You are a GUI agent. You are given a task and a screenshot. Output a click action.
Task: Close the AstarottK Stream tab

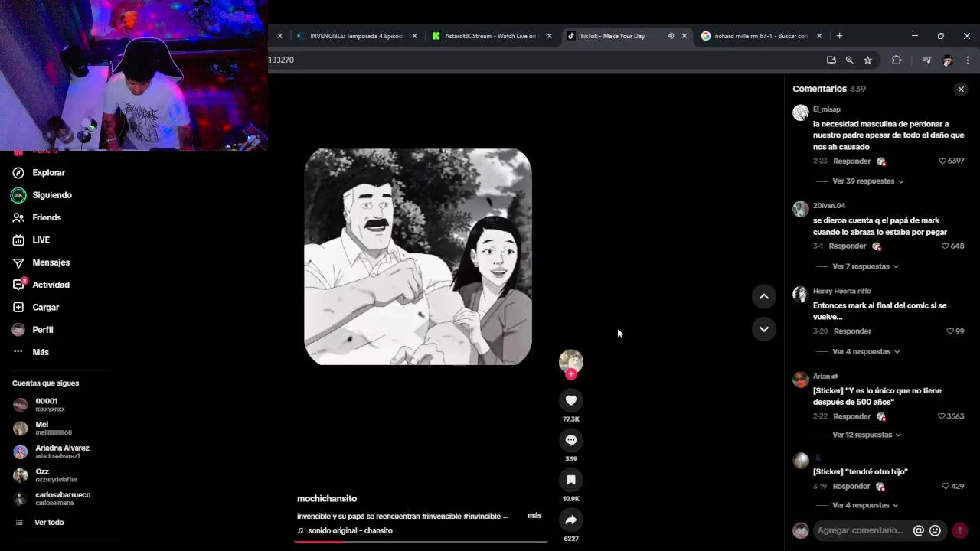pos(549,36)
